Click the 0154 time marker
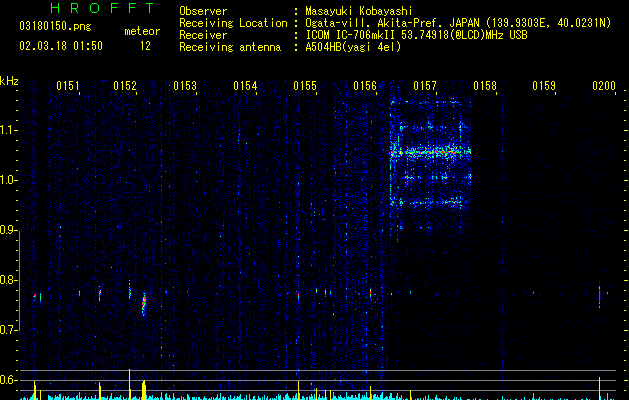The width and height of the screenshot is (629, 400). 245,86
